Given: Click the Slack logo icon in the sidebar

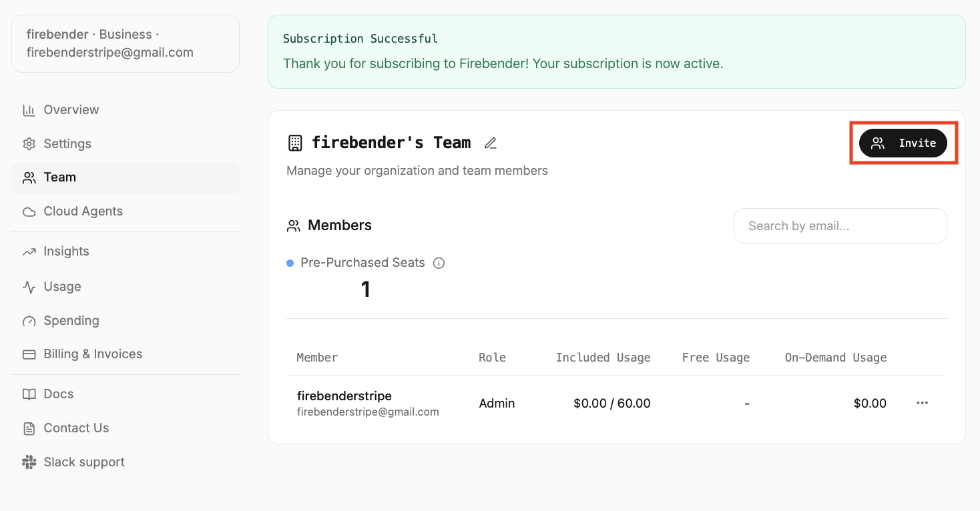Looking at the screenshot, I should [x=29, y=462].
